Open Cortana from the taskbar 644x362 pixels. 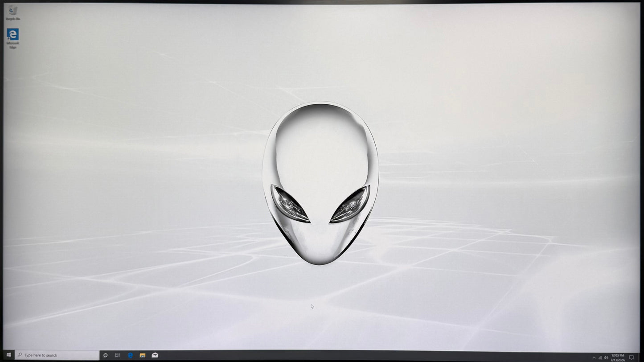click(x=105, y=355)
